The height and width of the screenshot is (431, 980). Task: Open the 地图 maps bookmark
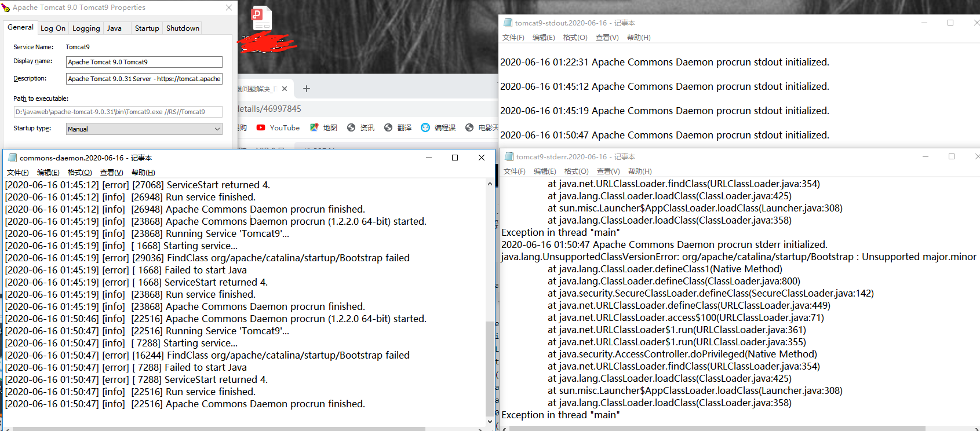point(323,127)
